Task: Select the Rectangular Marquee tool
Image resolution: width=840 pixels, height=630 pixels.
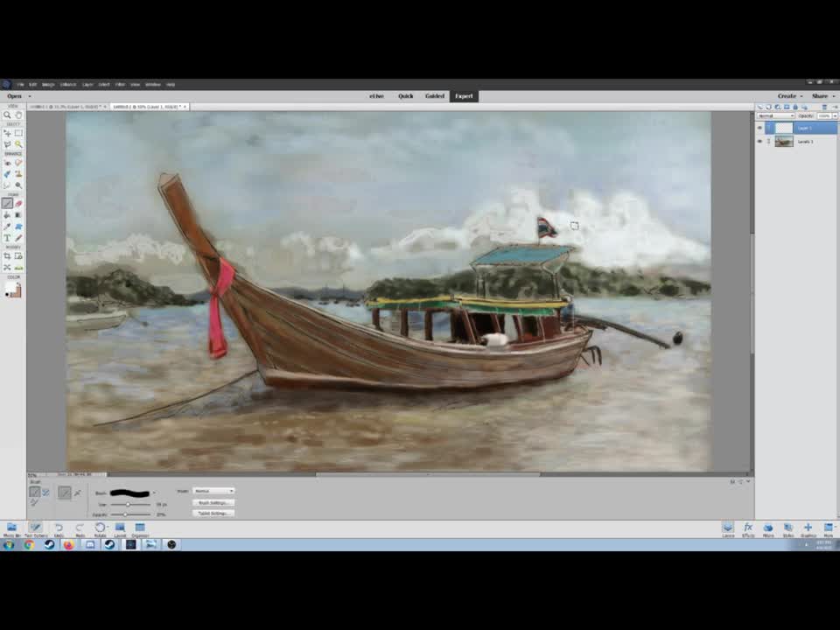Action: coord(18,133)
